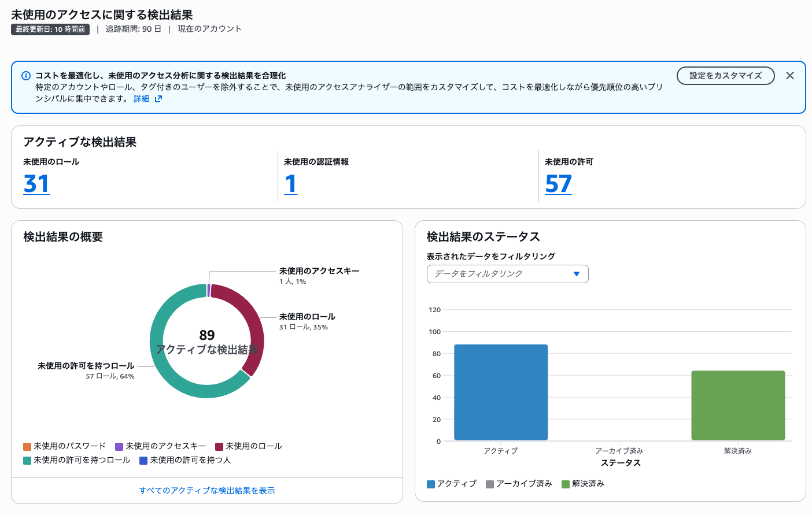Click the purple donut segment for unused access keys
Viewport: 812px width, 515px height.
coord(208,290)
